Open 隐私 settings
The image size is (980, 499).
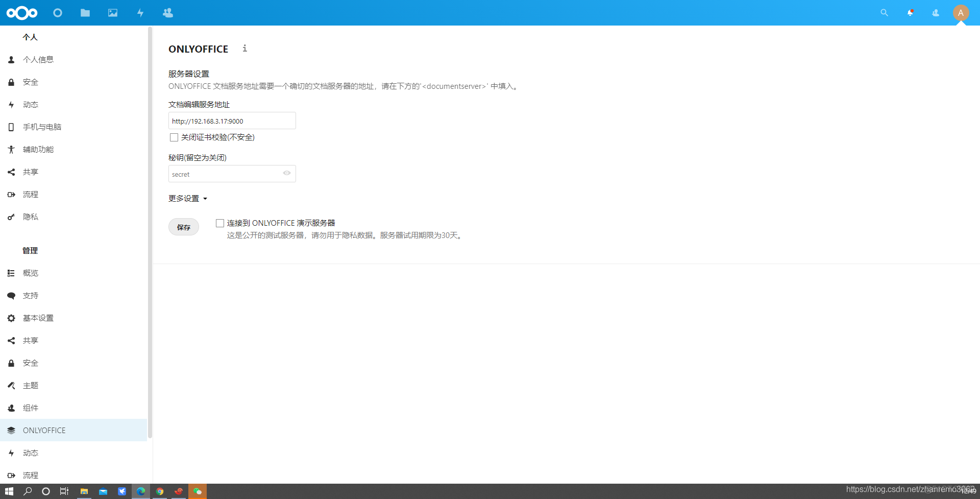(x=73, y=217)
